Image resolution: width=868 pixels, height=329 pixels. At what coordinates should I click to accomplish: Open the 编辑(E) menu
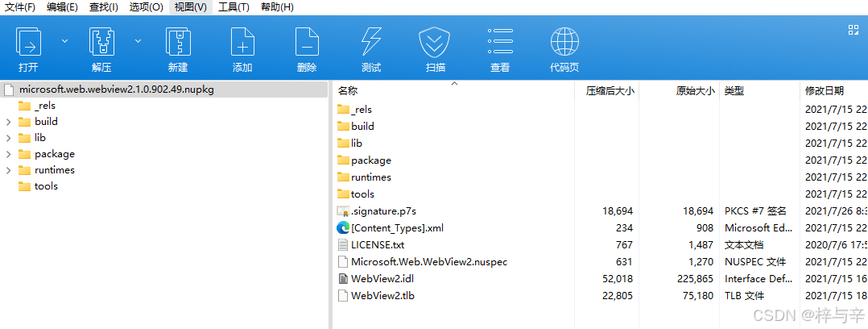[62, 7]
